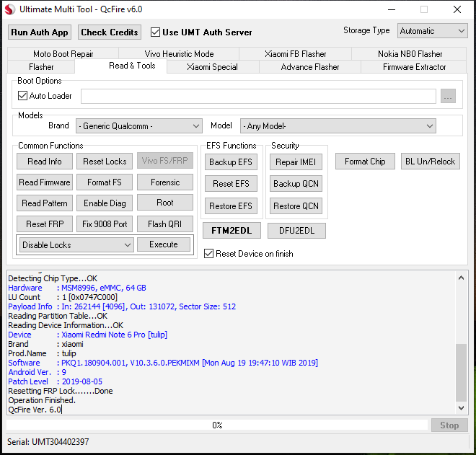Open the Nokia NB0 Flasher tab
This screenshot has height=455, width=476.
[x=410, y=54]
